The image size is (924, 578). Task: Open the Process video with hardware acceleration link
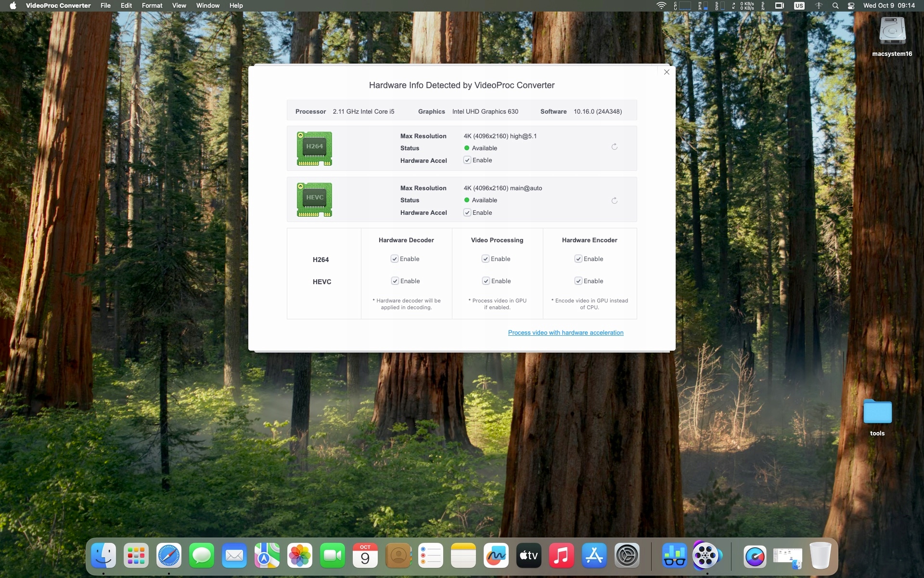click(565, 333)
